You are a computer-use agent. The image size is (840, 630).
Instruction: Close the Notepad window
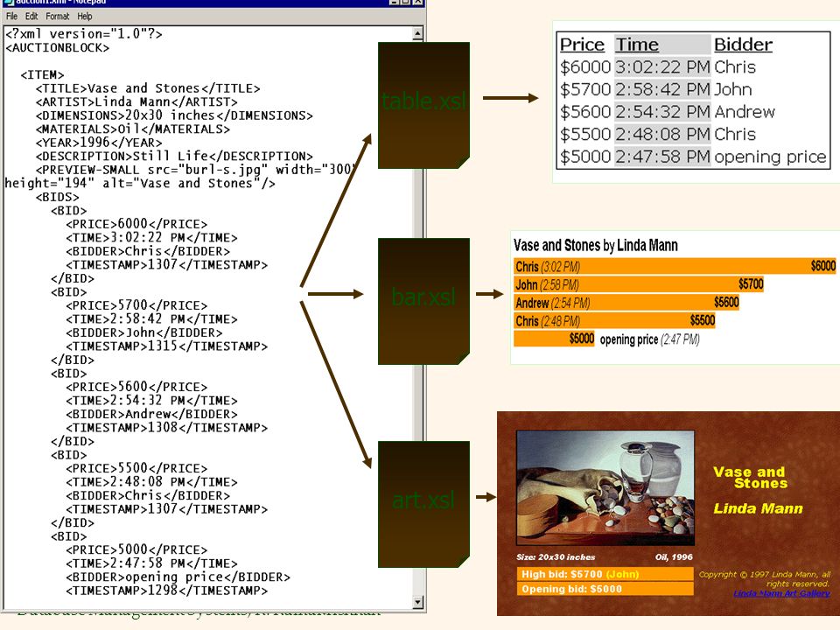(418, 2)
